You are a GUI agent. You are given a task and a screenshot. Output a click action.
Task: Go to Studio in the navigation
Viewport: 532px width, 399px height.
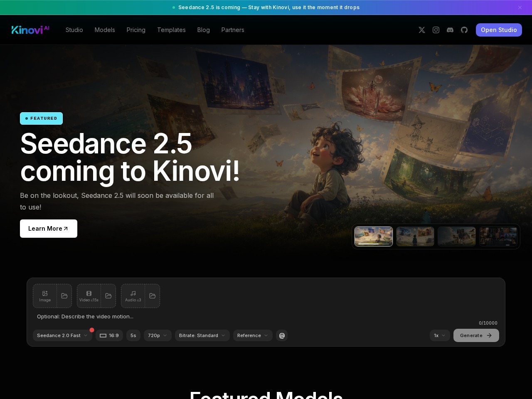point(74,30)
